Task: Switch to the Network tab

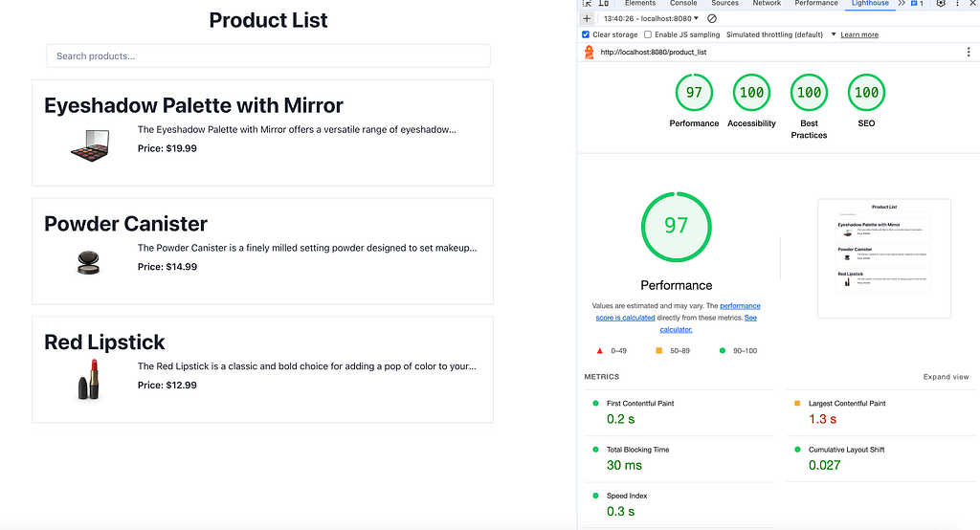Action: 767,3
